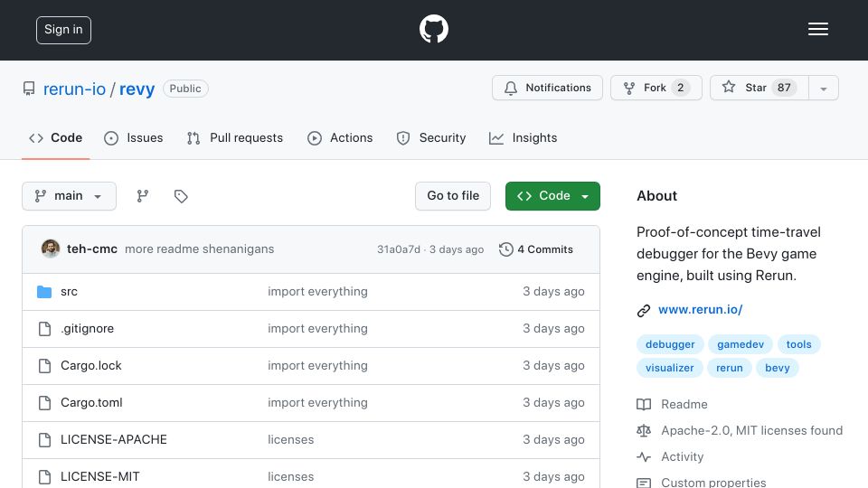The image size is (868, 488).
Task: Open teh-cmc avatar profile
Action: pyautogui.click(x=51, y=249)
